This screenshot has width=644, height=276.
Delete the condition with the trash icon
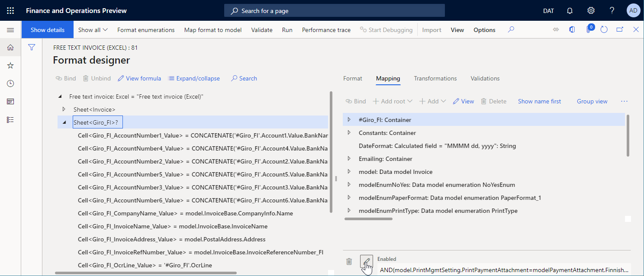[x=349, y=261]
